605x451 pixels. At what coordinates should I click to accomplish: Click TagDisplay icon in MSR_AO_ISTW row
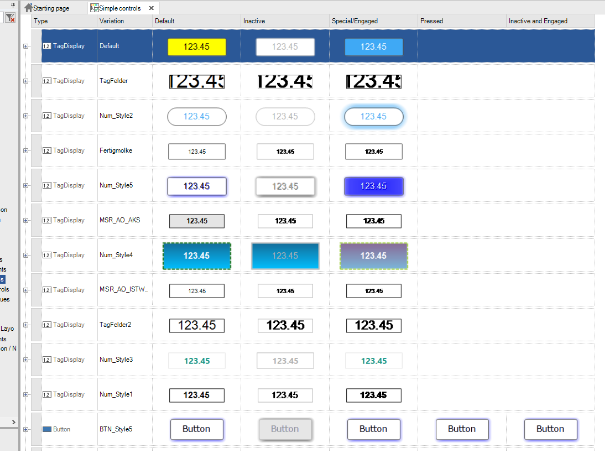coord(47,290)
